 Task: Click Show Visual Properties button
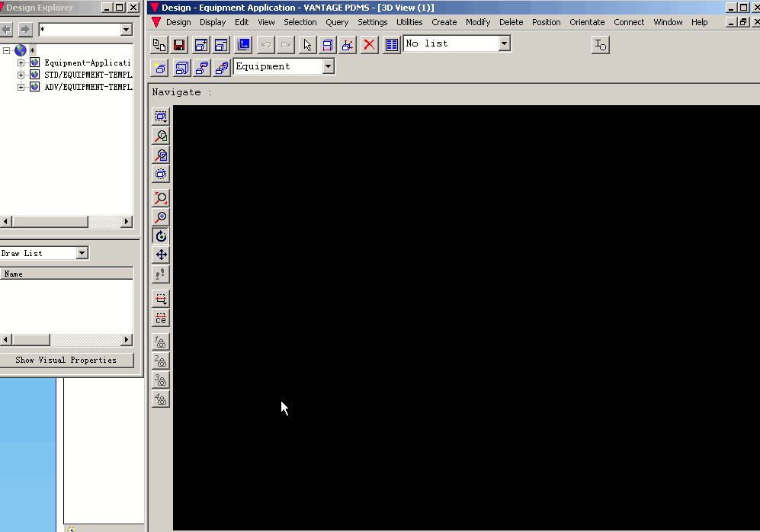66,360
